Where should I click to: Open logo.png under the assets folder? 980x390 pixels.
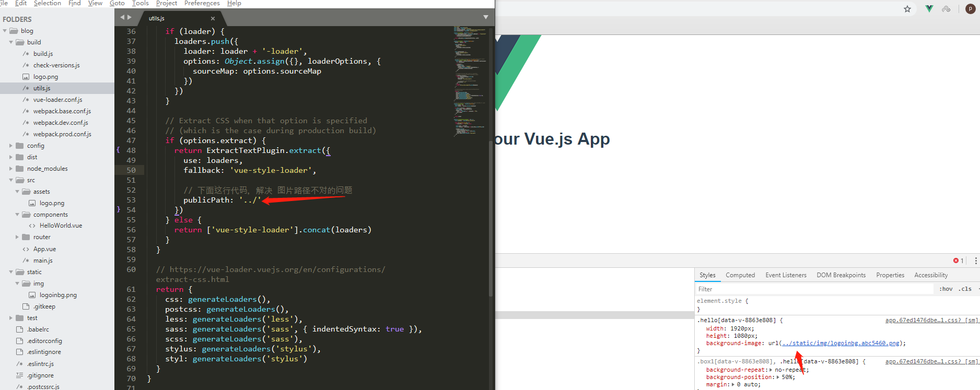click(52, 203)
